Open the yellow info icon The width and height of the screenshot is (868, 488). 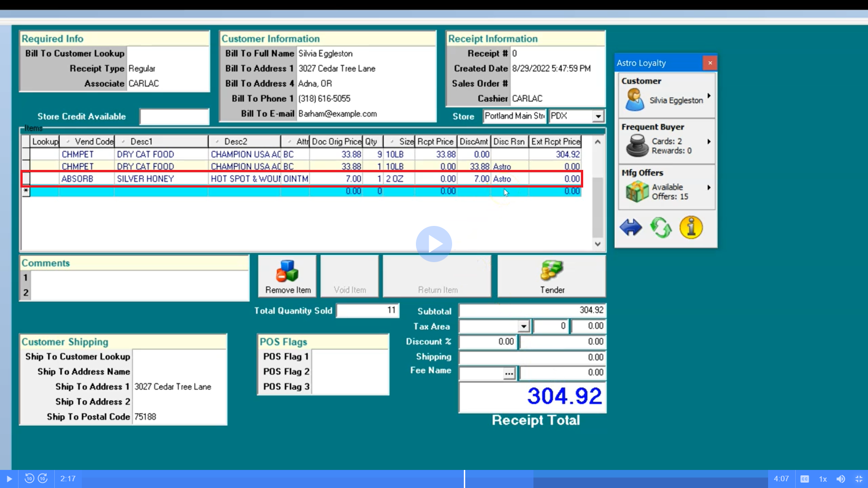click(691, 227)
